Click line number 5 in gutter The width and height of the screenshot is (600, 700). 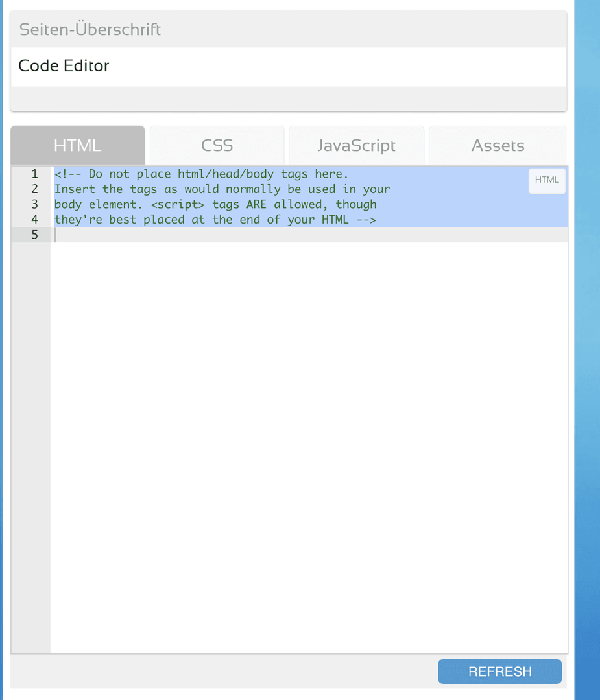[x=34, y=235]
